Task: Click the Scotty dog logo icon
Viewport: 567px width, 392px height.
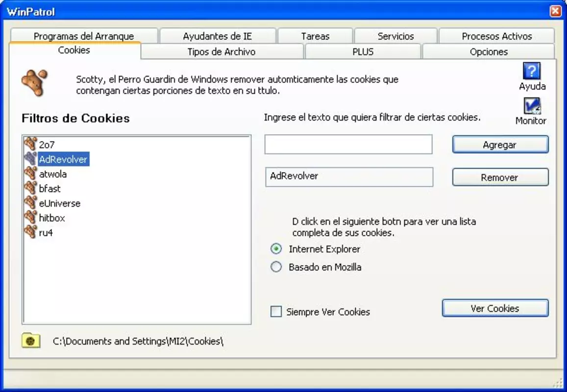Action: [34, 83]
